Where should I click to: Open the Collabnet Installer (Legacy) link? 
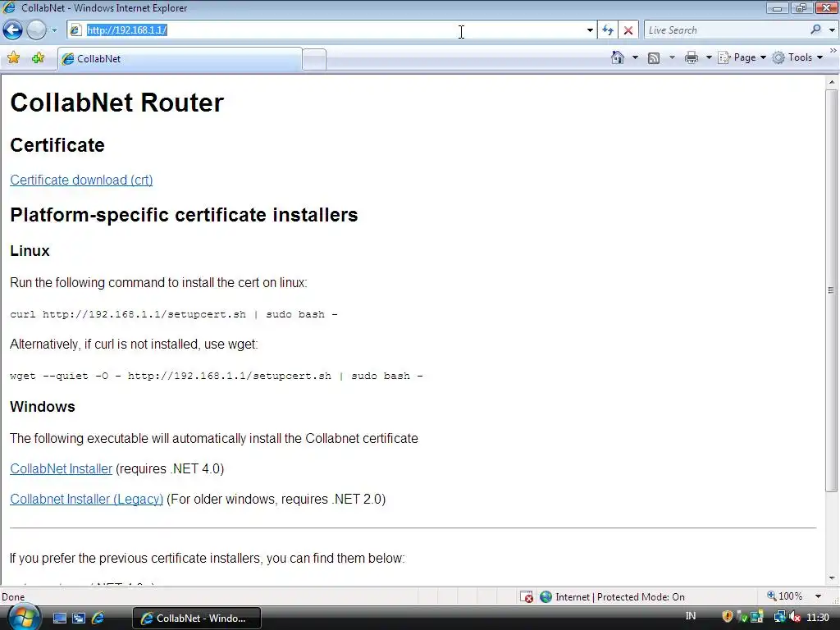[87, 499]
